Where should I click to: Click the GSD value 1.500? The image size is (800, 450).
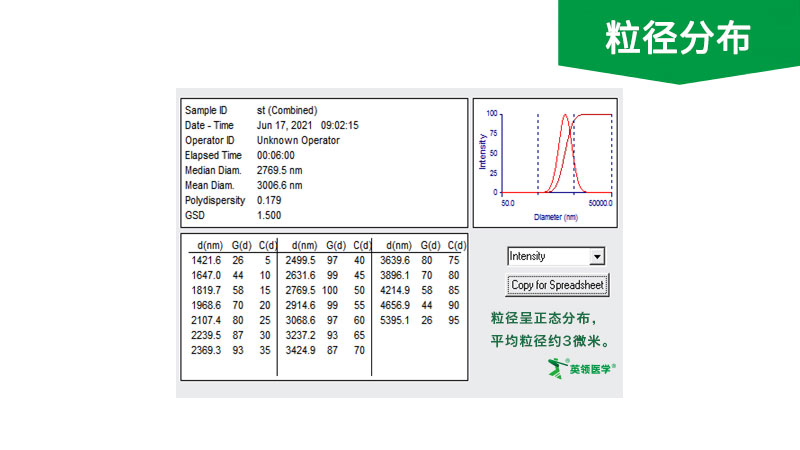(269, 215)
